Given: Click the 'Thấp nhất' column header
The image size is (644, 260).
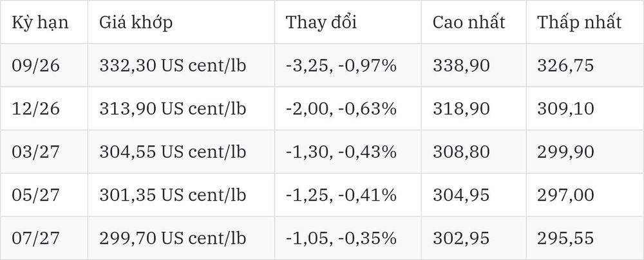Looking at the screenshot, I should point(579,23).
